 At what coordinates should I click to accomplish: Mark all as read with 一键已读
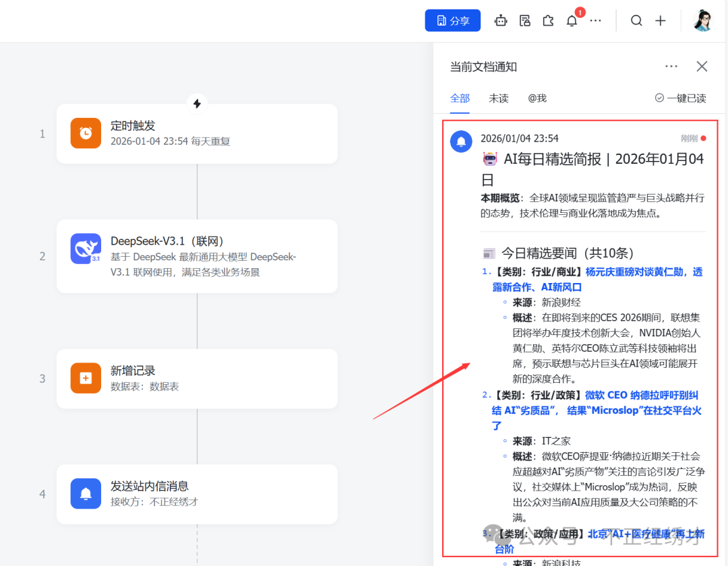click(680, 98)
